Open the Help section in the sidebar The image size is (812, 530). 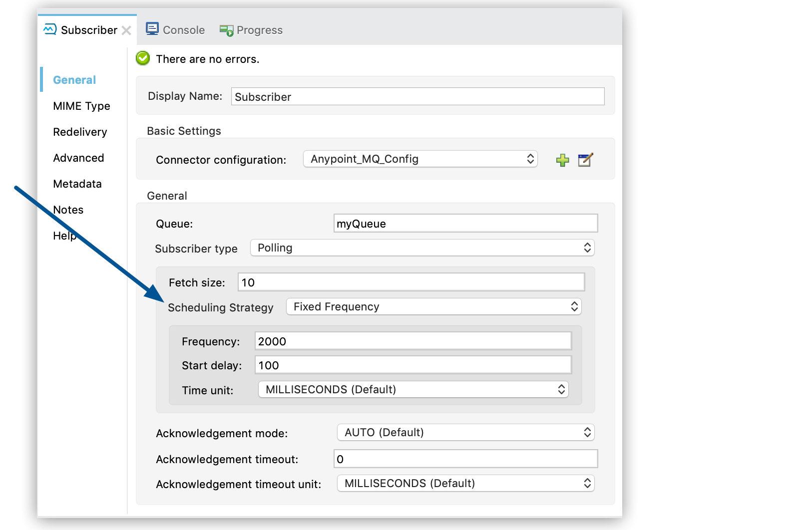[64, 236]
